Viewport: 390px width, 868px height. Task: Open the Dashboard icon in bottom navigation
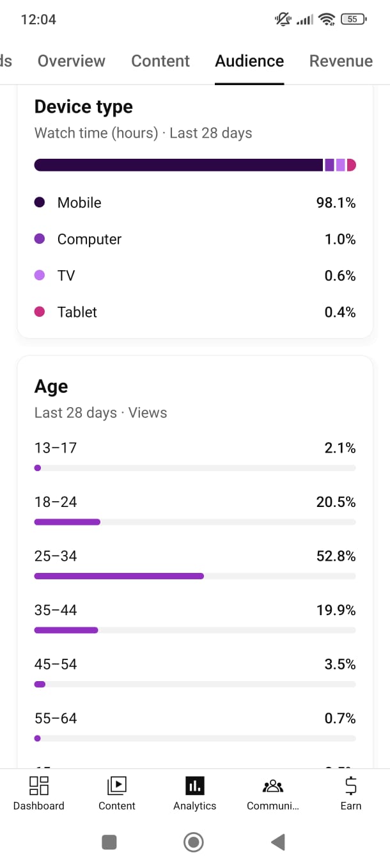(39, 785)
